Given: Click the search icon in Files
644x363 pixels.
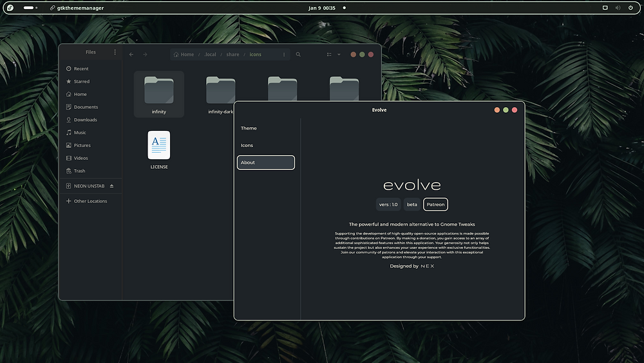Looking at the screenshot, I should [x=298, y=54].
